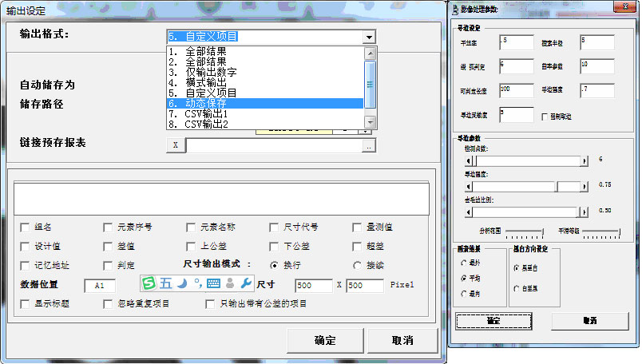Viewport: 642px width, 364px height.
Task: Enable the 组名 checkbox
Action: pos(26,227)
